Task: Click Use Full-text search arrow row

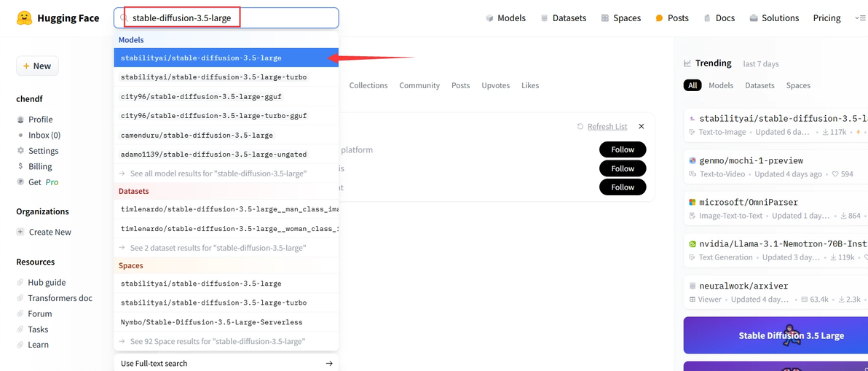Action: [x=226, y=363]
